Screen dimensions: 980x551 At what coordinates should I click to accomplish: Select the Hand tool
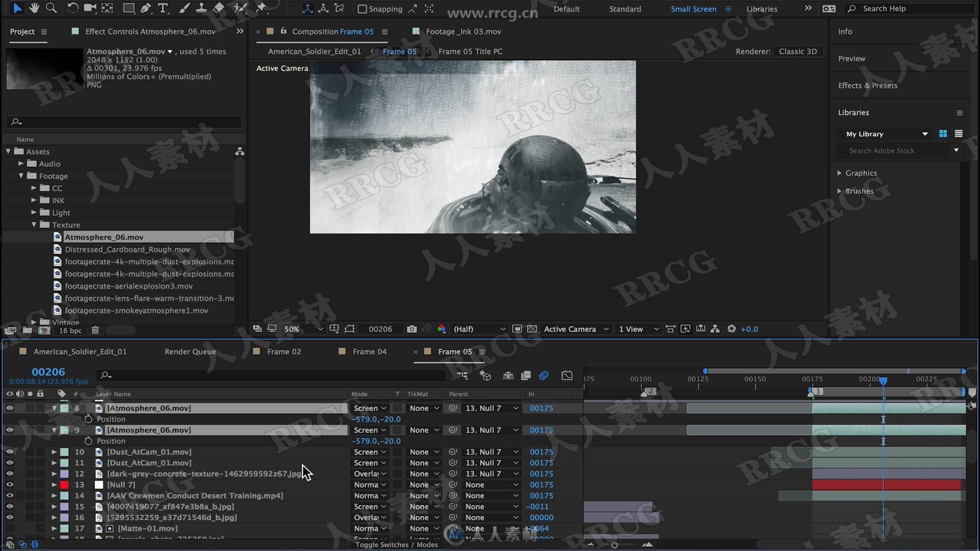34,8
